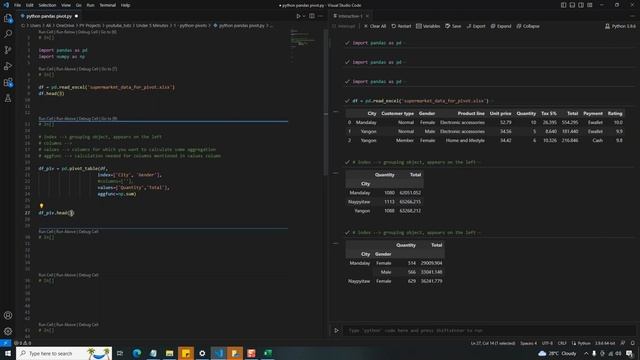Open Microsoft Edge from the taskbar

tap(137, 353)
